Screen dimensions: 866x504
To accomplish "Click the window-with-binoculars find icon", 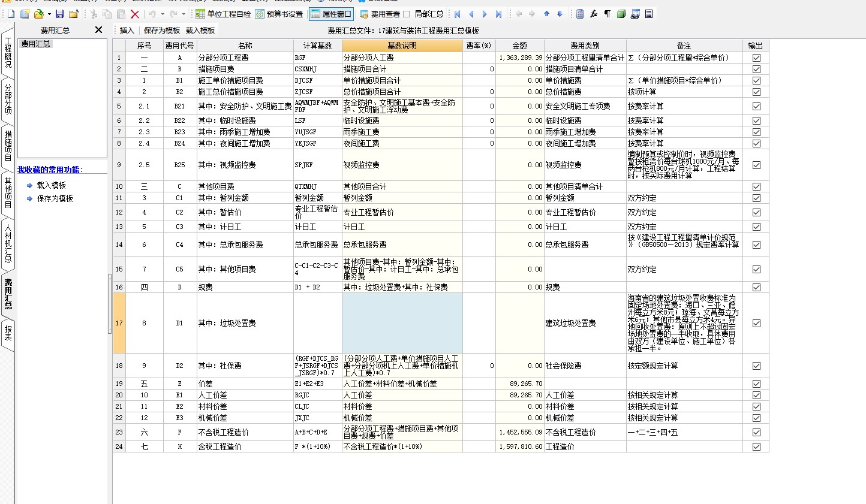I will click(635, 14).
